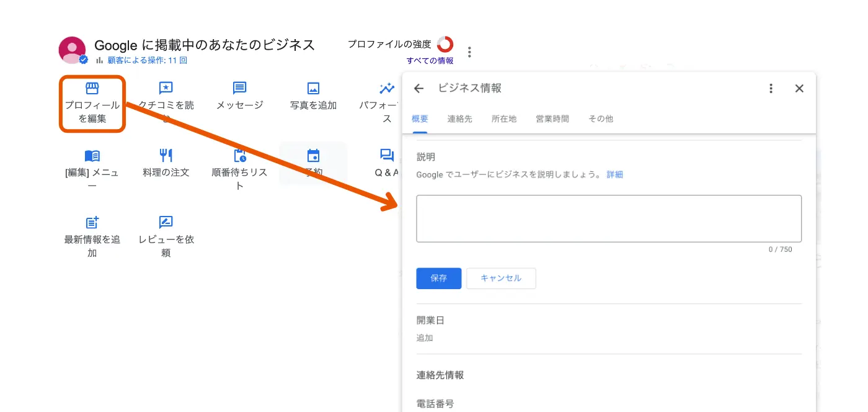Open the プロフィールを編集 storefront icon

(x=92, y=88)
